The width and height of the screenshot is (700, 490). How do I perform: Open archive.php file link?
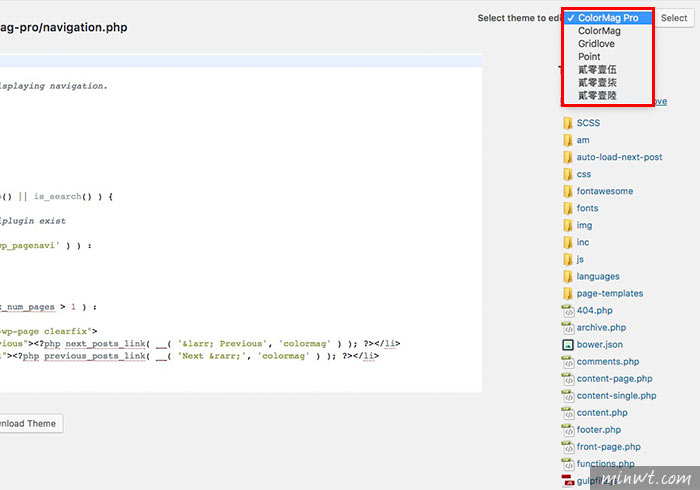tap(601, 328)
